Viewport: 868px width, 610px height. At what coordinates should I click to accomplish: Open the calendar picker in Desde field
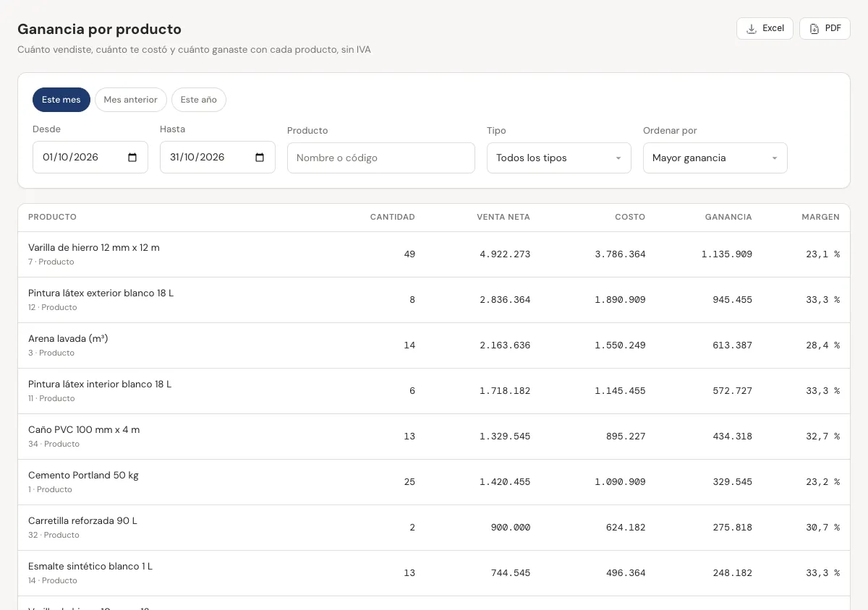point(132,158)
